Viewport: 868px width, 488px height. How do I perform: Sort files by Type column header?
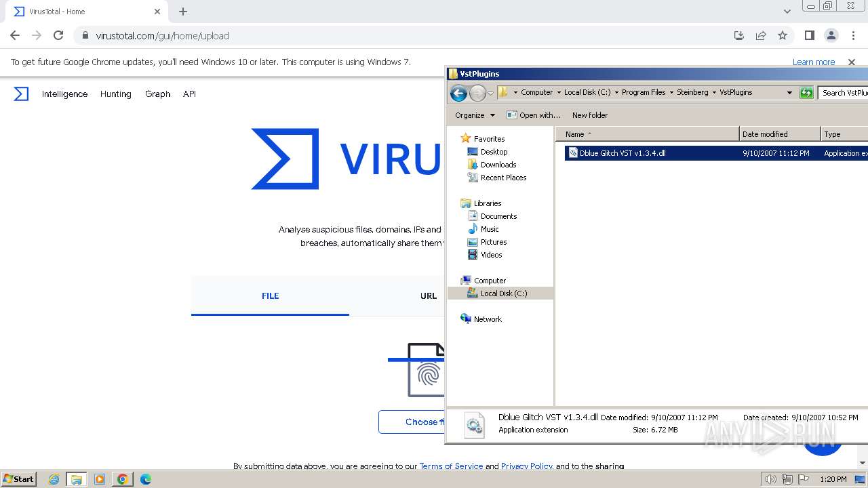click(x=844, y=134)
